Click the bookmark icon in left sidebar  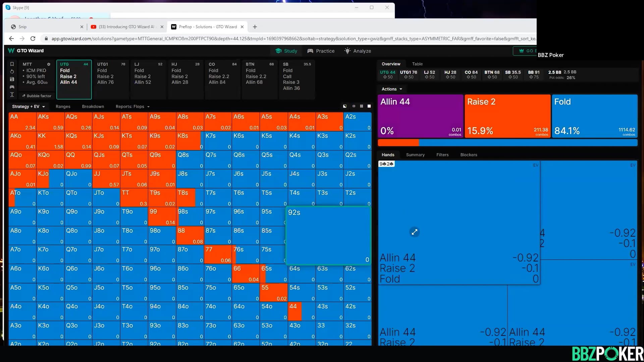[12, 64]
